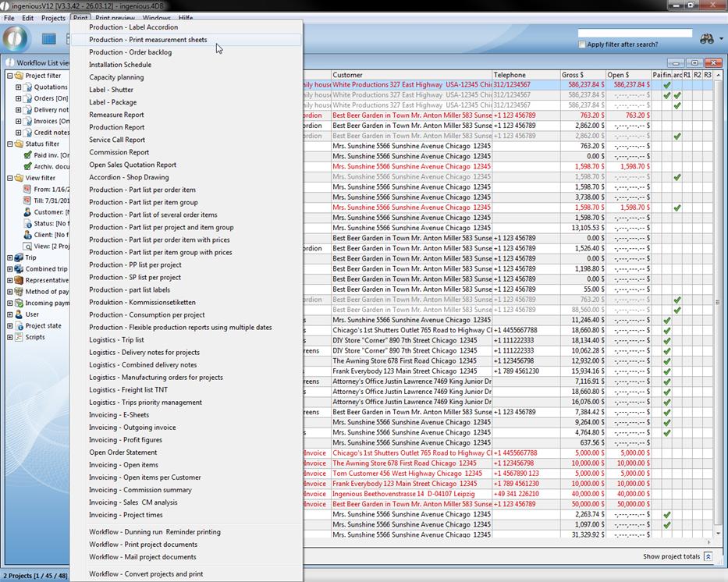Click the binoculars search icon

707,38
